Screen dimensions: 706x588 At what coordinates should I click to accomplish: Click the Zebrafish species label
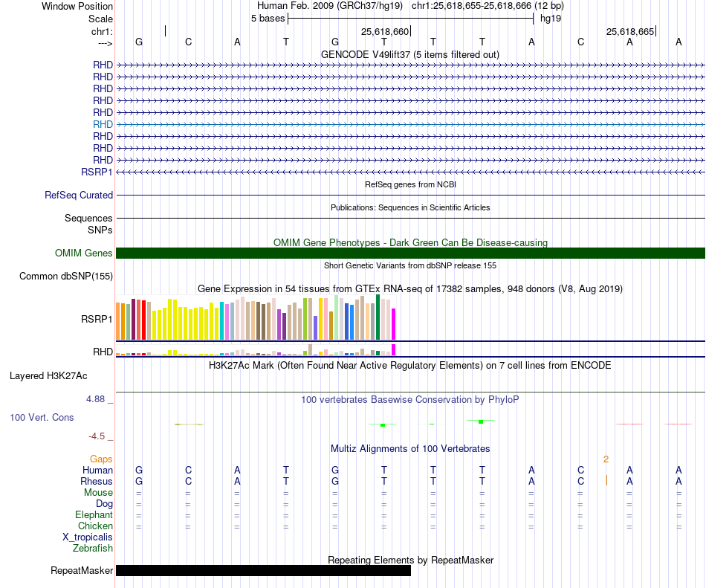point(93,549)
